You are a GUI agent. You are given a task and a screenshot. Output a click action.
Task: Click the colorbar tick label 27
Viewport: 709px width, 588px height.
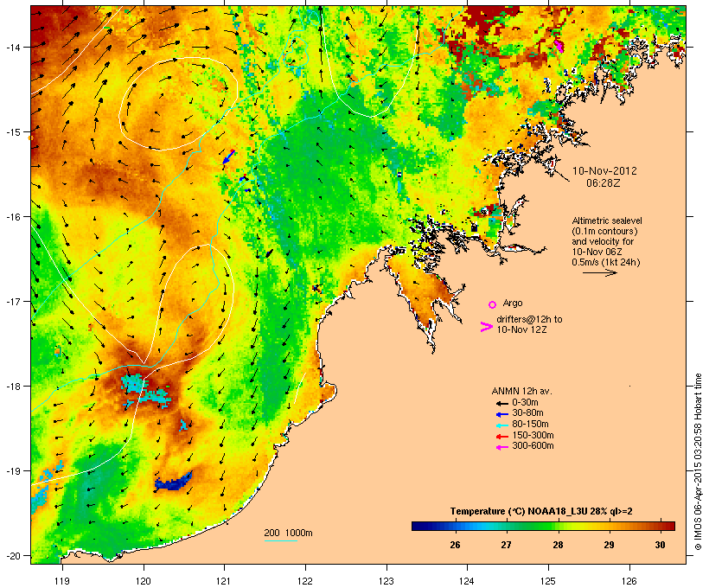(x=507, y=545)
